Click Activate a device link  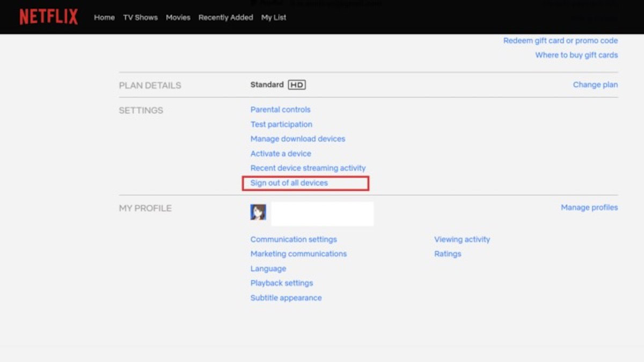(281, 153)
